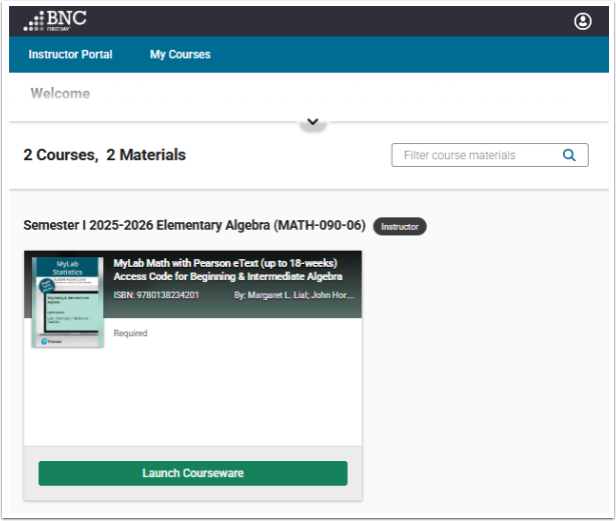Image resolution: width=616 pixels, height=521 pixels.
Task: Click the BNC First Day logo
Action: pos(55,21)
